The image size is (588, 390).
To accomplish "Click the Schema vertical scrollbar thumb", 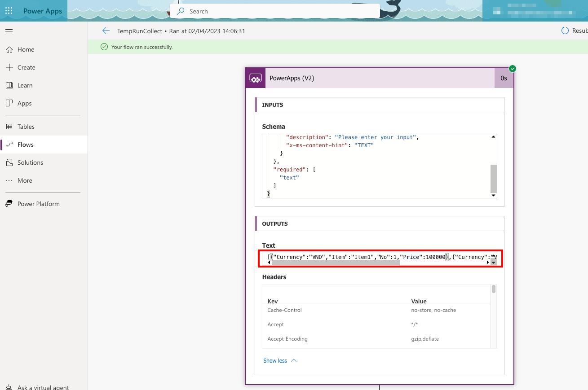I will [493, 179].
